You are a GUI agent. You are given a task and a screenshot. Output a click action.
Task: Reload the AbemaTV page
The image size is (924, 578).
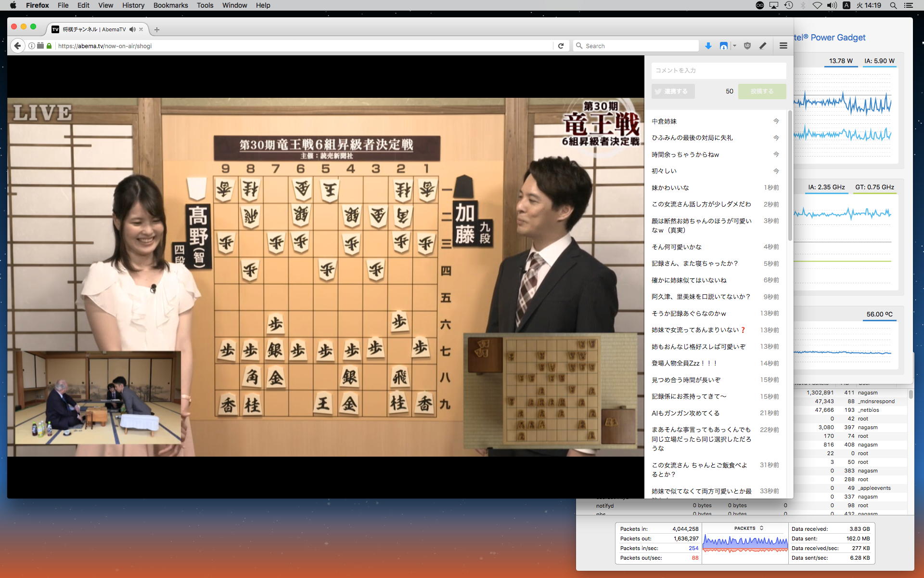tap(561, 46)
